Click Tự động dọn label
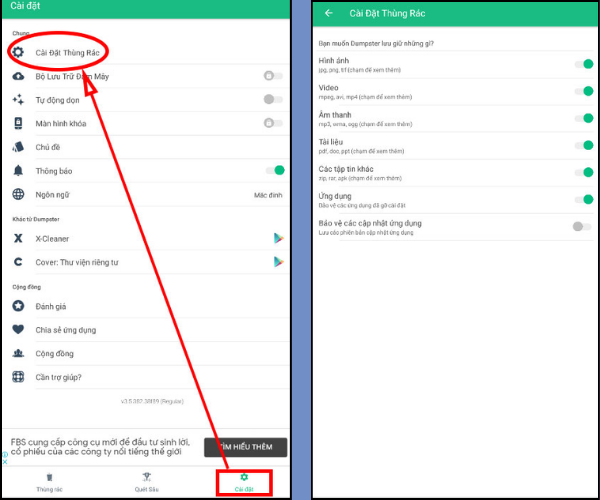This screenshot has width=600, height=500. click(57, 100)
